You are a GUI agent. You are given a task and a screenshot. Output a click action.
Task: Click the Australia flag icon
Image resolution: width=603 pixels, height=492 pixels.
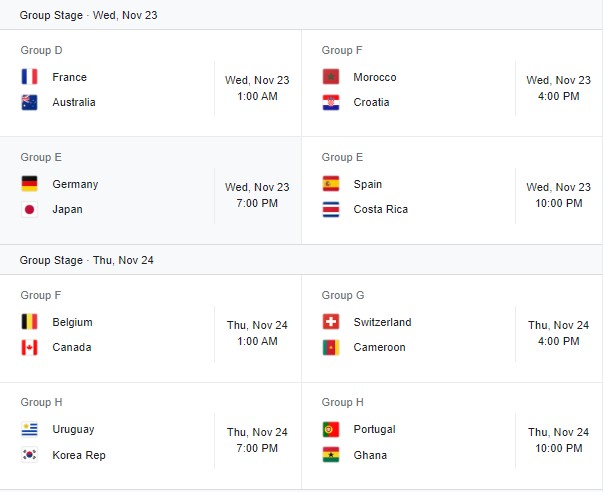coord(29,102)
